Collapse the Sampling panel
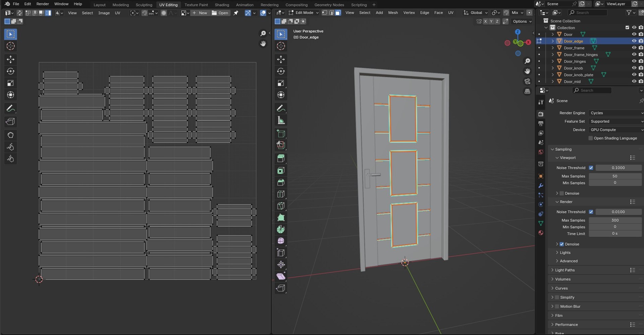The image size is (644, 335). point(563,149)
